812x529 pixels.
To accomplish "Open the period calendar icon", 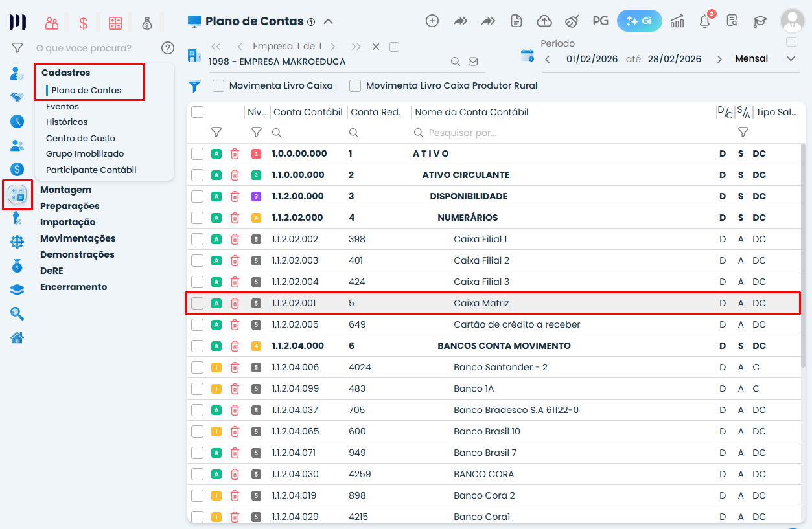I will pos(528,55).
